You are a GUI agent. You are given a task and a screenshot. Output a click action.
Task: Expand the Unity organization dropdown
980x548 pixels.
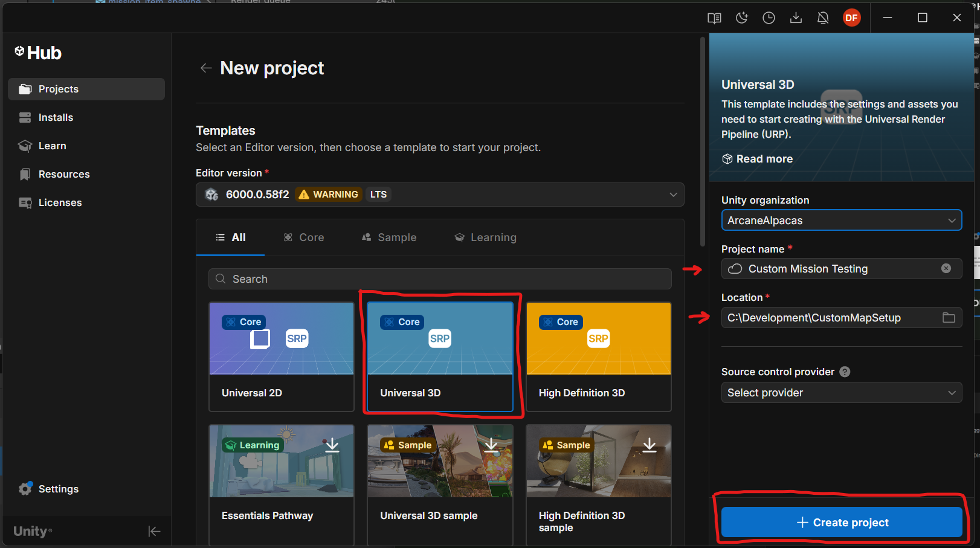click(842, 221)
